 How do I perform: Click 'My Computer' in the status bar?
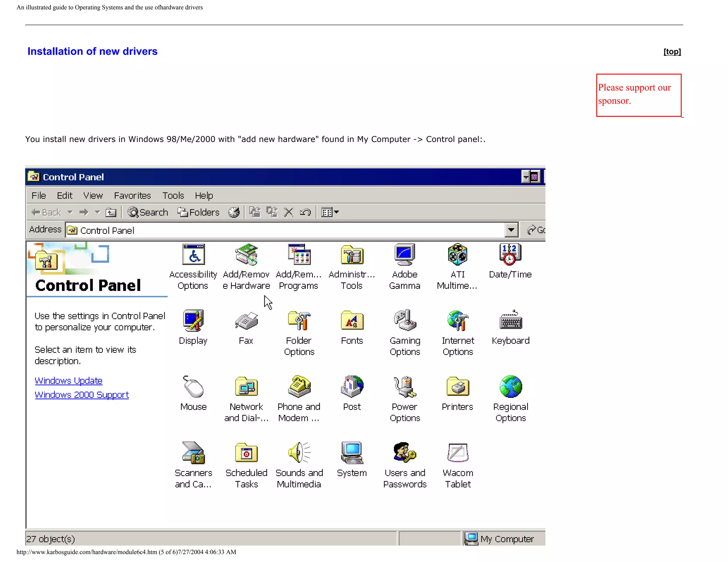click(x=499, y=539)
